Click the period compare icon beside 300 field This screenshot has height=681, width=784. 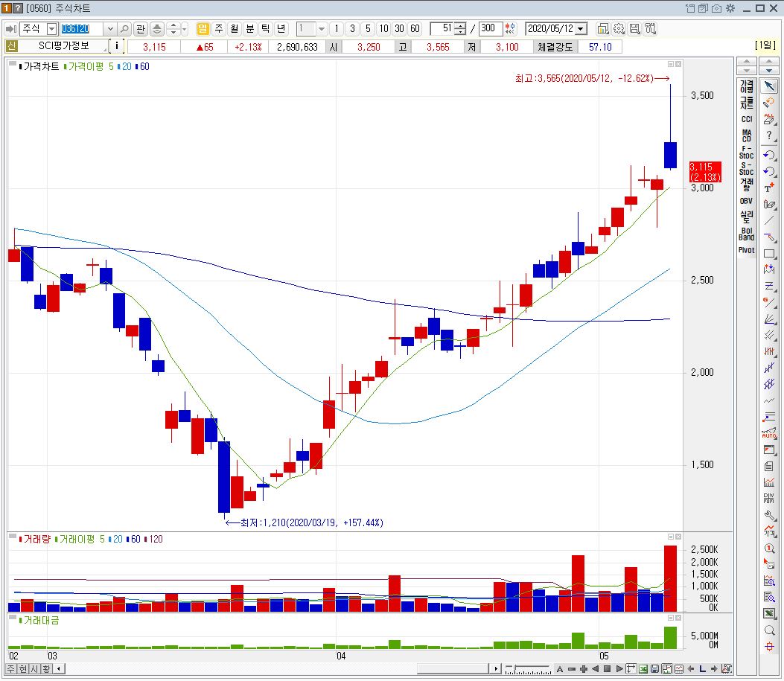[x=510, y=29]
